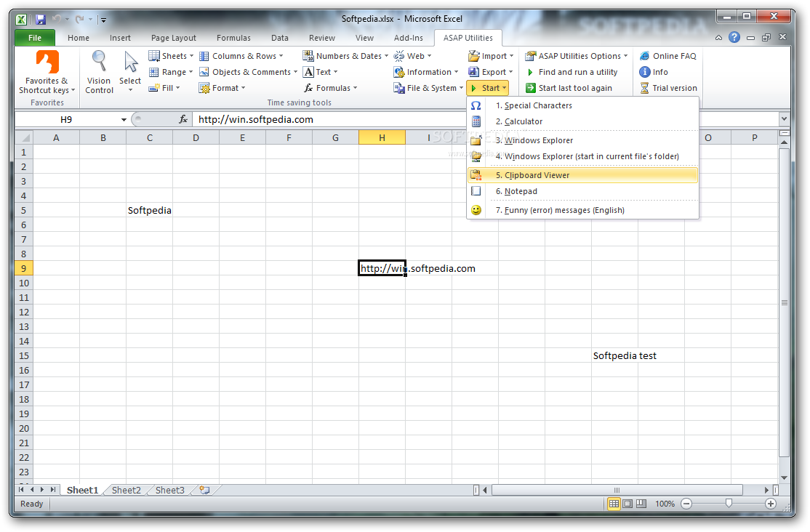
Task: Open the Format menu
Action: pos(222,88)
